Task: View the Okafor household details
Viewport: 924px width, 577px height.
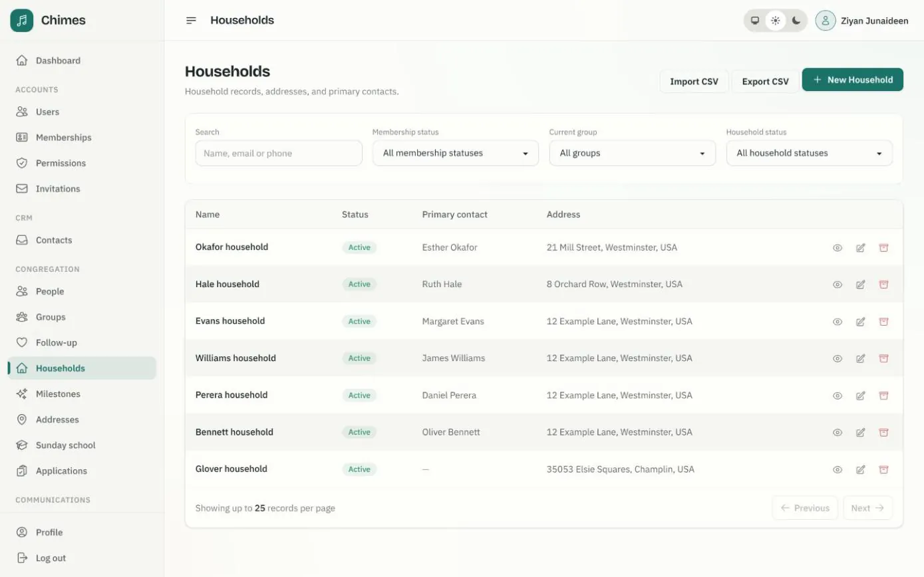Action: [x=838, y=248]
